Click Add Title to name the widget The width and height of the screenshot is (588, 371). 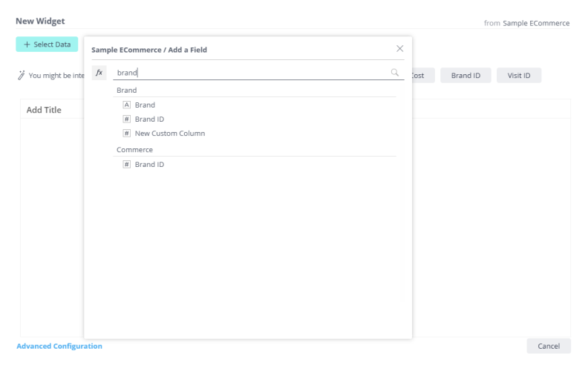(44, 110)
